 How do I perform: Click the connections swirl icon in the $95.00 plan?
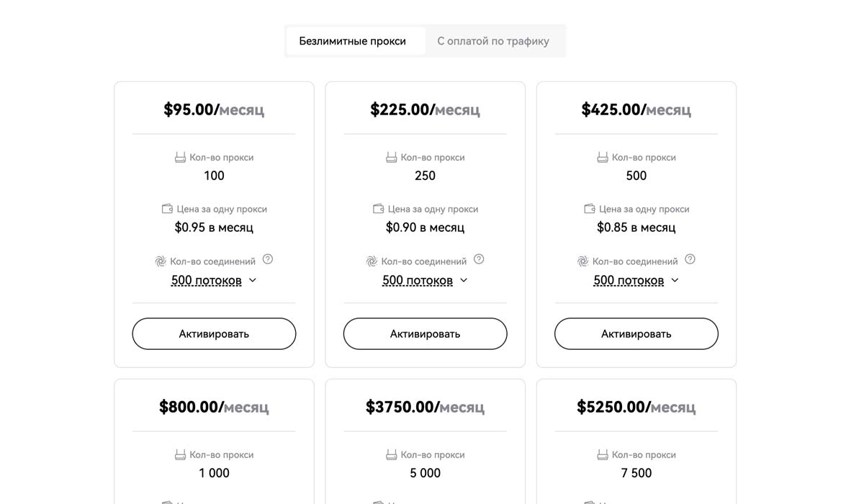[x=161, y=261]
